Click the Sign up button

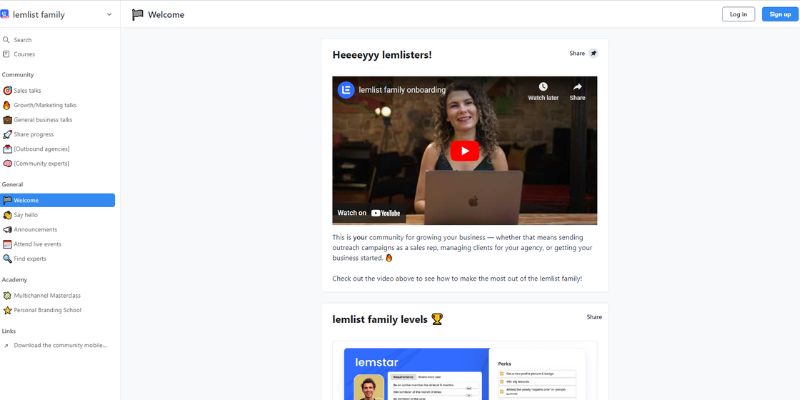[x=780, y=14]
